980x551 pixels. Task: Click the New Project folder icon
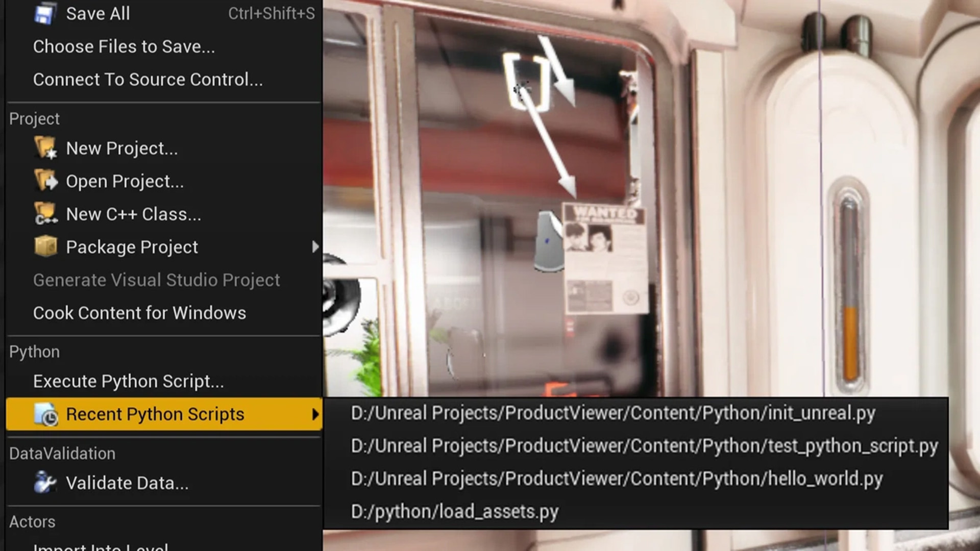(x=45, y=148)
